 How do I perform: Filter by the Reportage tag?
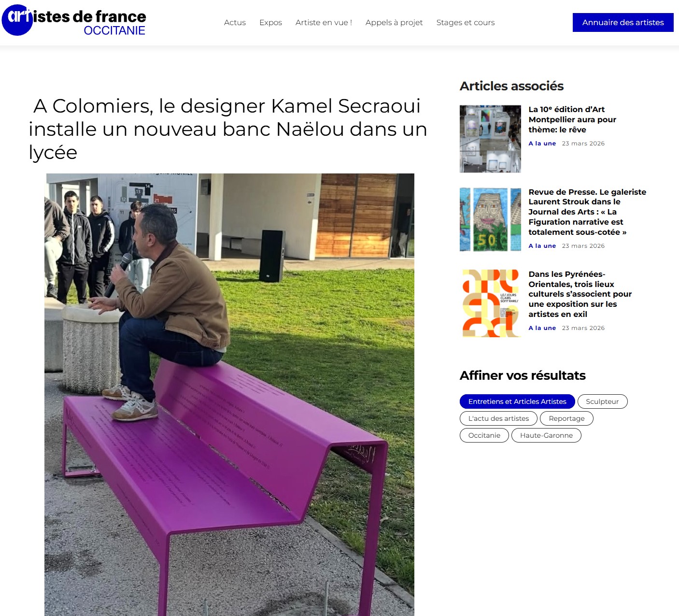point(566,418)
